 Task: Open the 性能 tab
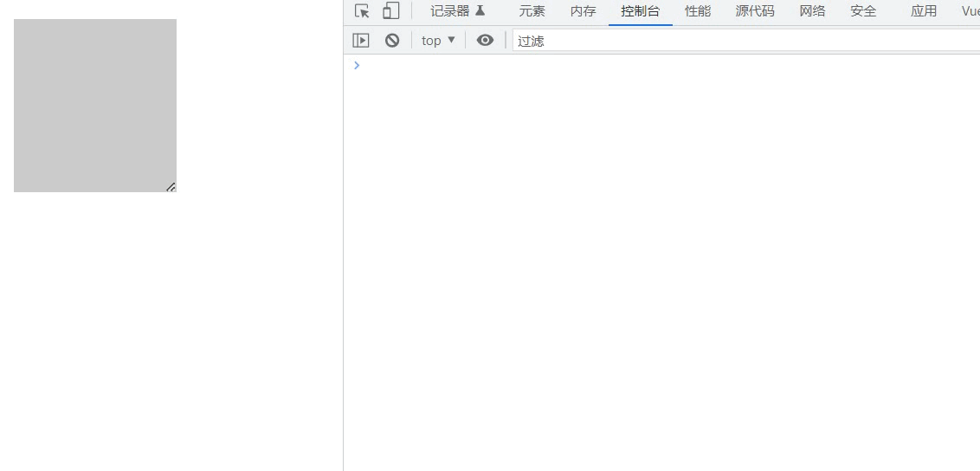(x=698, y=11)
